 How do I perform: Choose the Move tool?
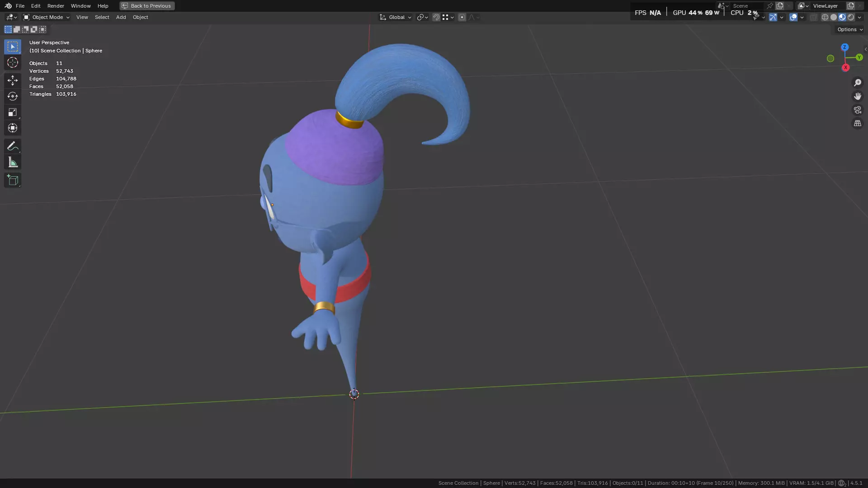click(13, 80)
